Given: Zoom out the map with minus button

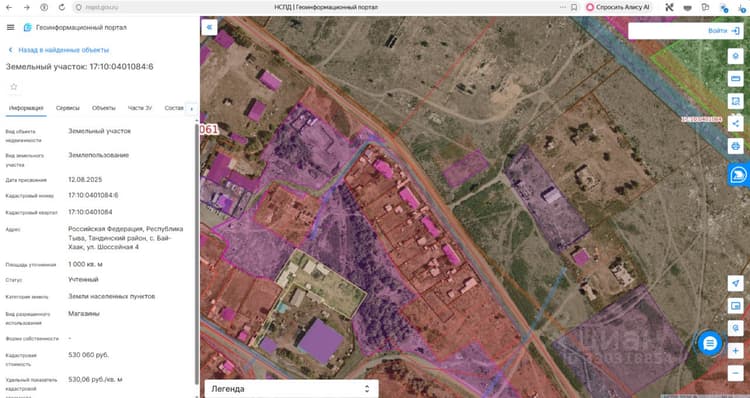Looking at the screenshot, I should tap(735, 373).
